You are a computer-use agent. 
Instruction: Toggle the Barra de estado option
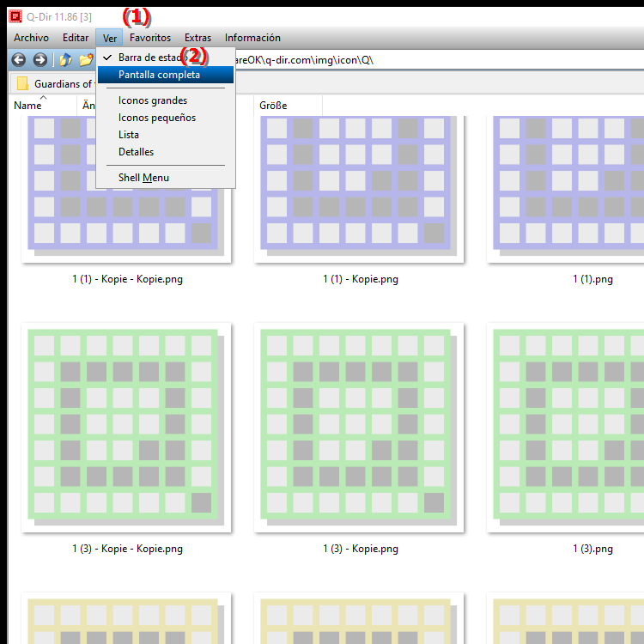[166, 58]
